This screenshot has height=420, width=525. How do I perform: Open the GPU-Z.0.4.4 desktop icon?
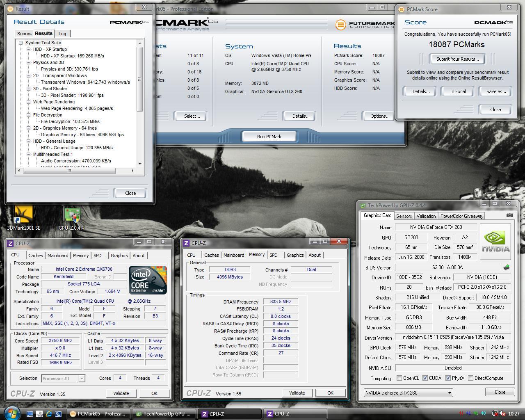point(71,218)
